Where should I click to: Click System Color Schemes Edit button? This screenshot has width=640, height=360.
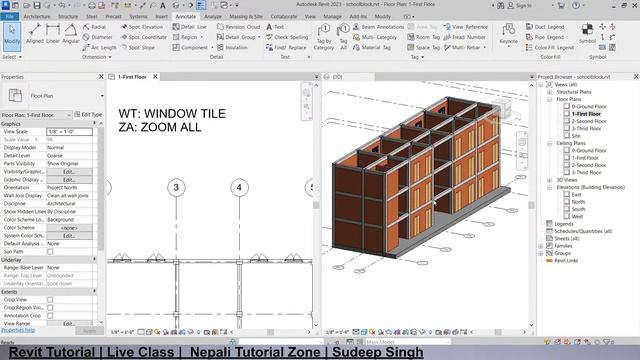(69, 236)
